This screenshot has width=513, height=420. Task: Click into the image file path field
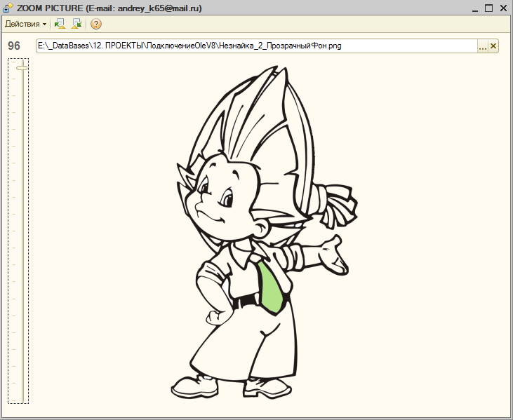253,46
